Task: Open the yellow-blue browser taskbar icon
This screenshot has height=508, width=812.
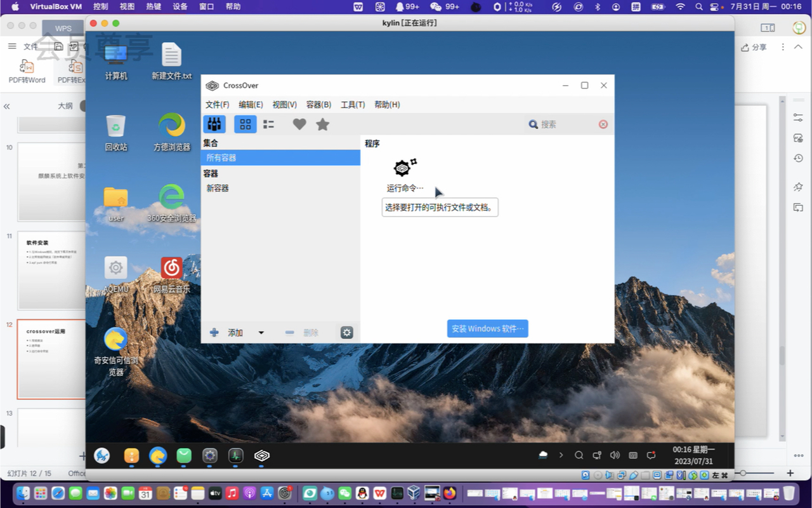Action: pyautogui.click(x=158, y=455)
